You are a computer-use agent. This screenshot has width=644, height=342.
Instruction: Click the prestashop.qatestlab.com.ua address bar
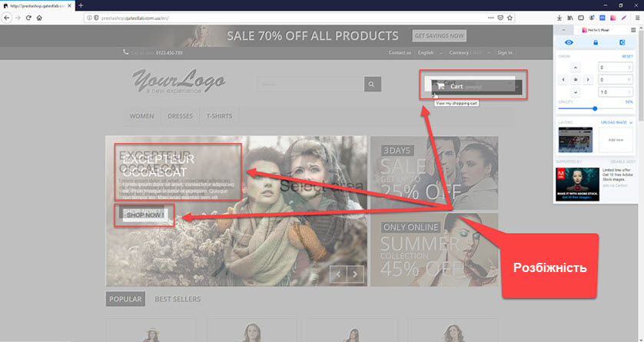pyautogui.click(x=299, y=18)
